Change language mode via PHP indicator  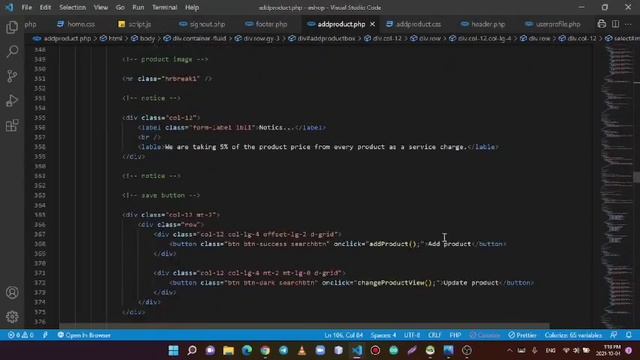tap(455, 335)
